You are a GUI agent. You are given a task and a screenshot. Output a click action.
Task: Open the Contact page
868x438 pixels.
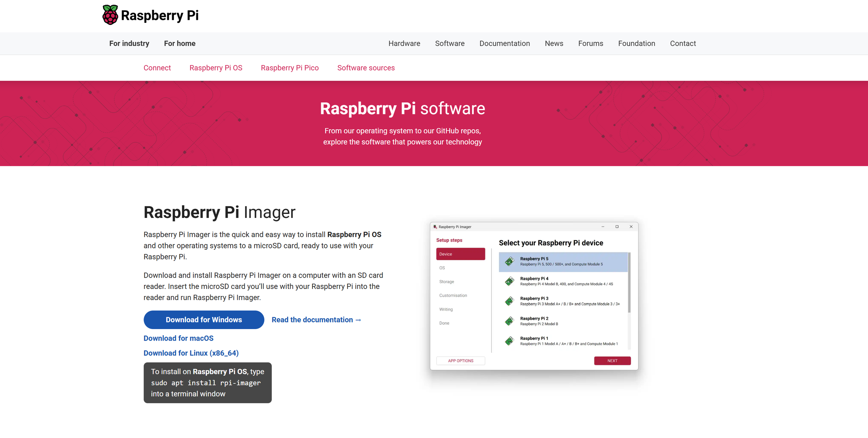click(683, 43)
